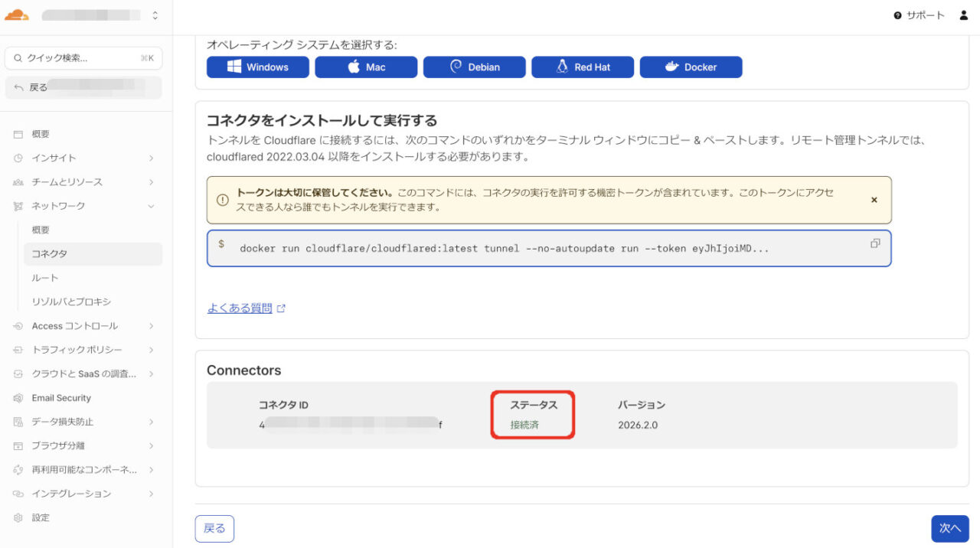Viewport: 980px width, 548px height.
Task: Collapse the ネットワーク section chevron
Action: 151,206
